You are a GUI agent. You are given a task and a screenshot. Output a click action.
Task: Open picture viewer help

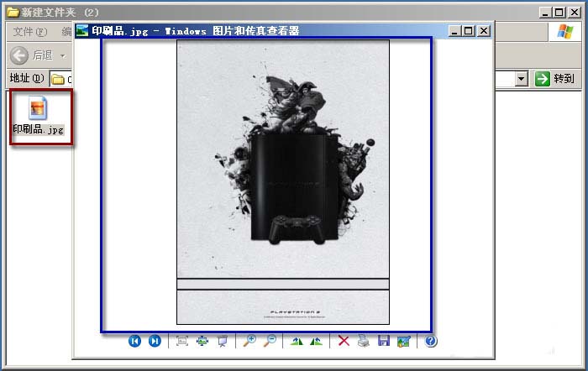(x=431, y=341)
